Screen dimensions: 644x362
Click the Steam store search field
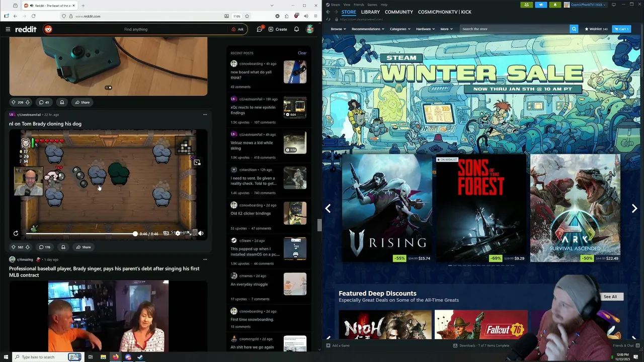(x=514, y=29)
